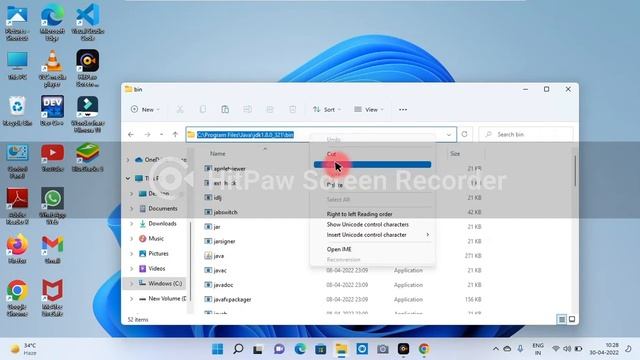Open the HitPaw Screen Recorder desktop shortcut
640x360 pixels.
[88, 68]
